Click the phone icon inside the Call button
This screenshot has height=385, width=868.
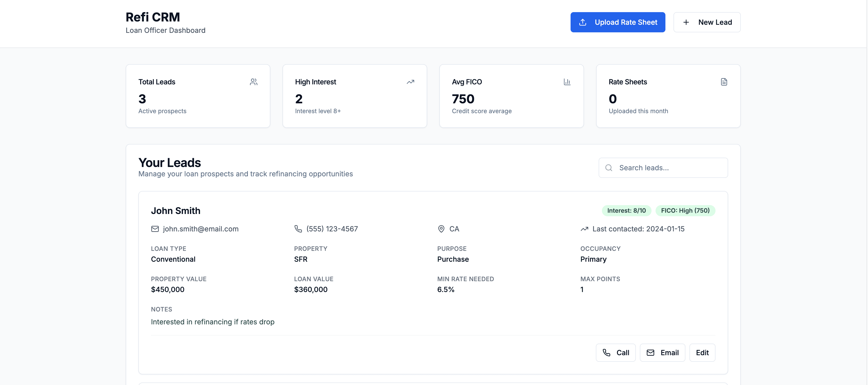pyautogui.click(x=607, y=352)
